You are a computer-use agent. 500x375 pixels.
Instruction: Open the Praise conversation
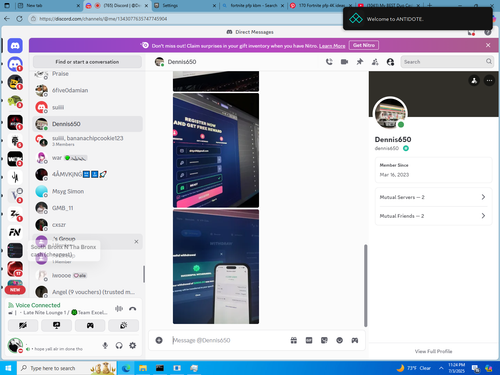point(87,74)
